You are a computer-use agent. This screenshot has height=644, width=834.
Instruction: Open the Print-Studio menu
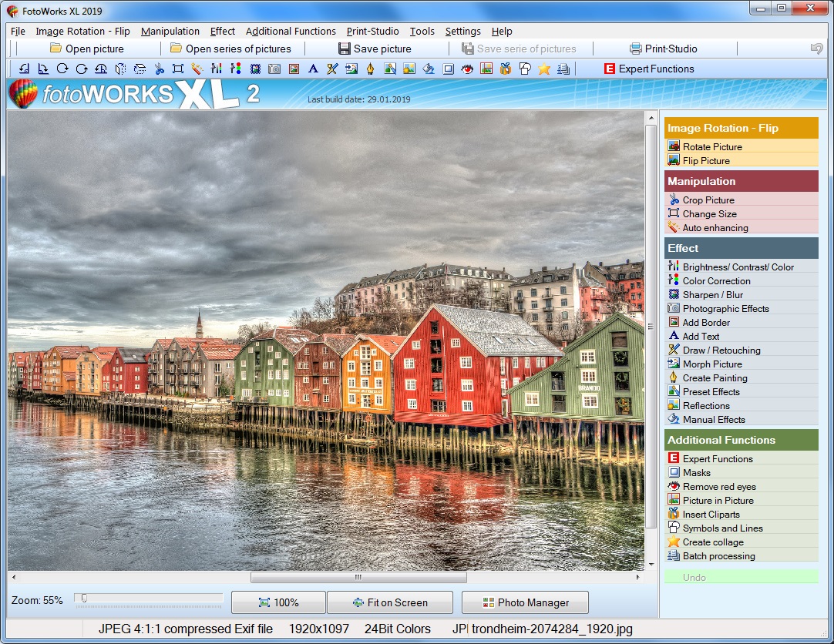(x=372, y=32)
